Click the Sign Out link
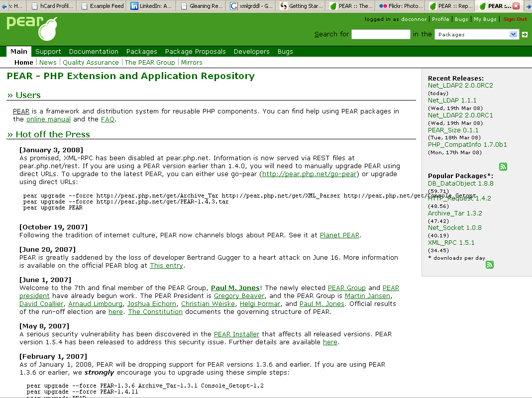 (x=515, y=19)
